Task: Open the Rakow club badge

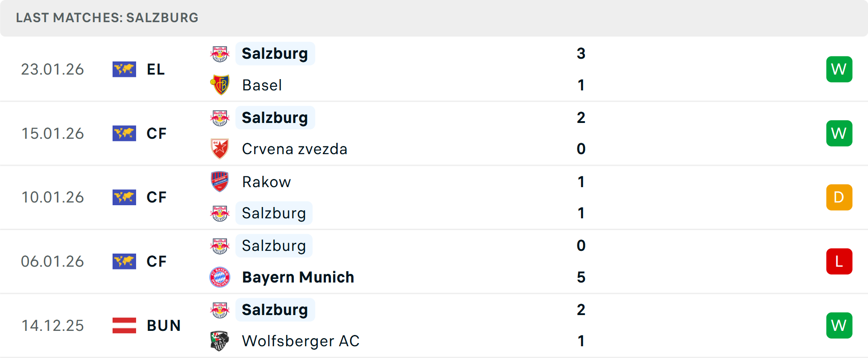Action: pyautogui.click(x=220, y=182)
